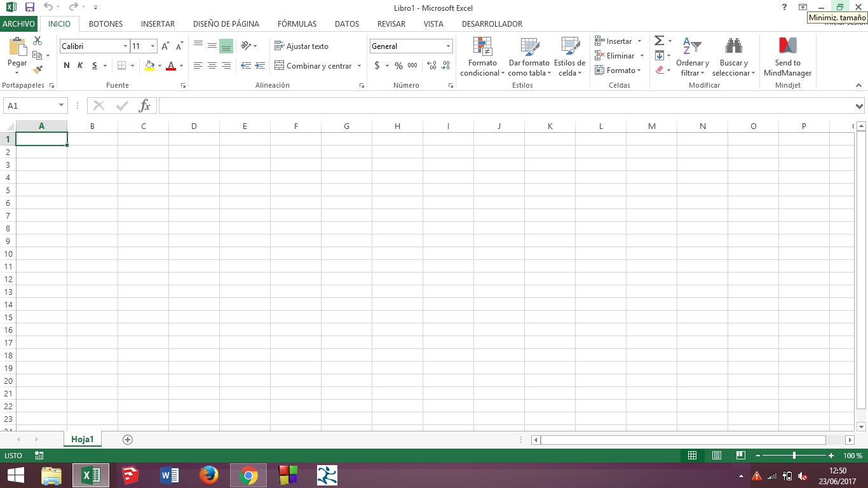Screen dimensions: 868x488
Task: Click the text orientation icon
Action: point(246,46)
